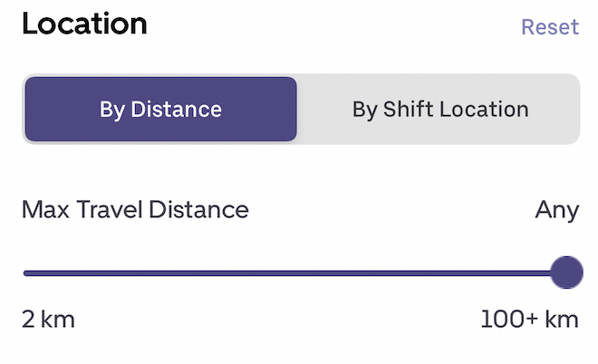
Task: Click the slider track just left of the knob
Action: click(539, 272)
